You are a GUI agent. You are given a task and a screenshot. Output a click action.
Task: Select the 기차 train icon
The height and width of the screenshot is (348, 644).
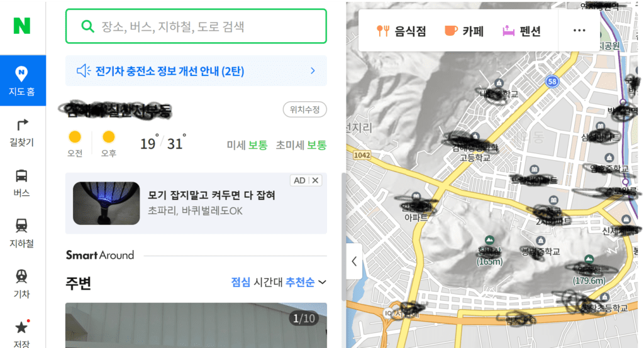pyautogui.click(x=22, y=284)
